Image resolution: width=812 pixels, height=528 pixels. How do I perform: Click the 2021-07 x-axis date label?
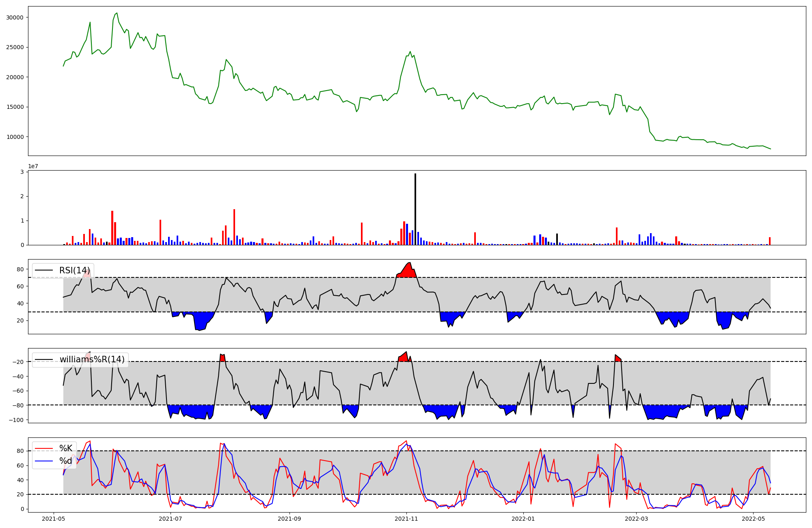click(171, 519)
